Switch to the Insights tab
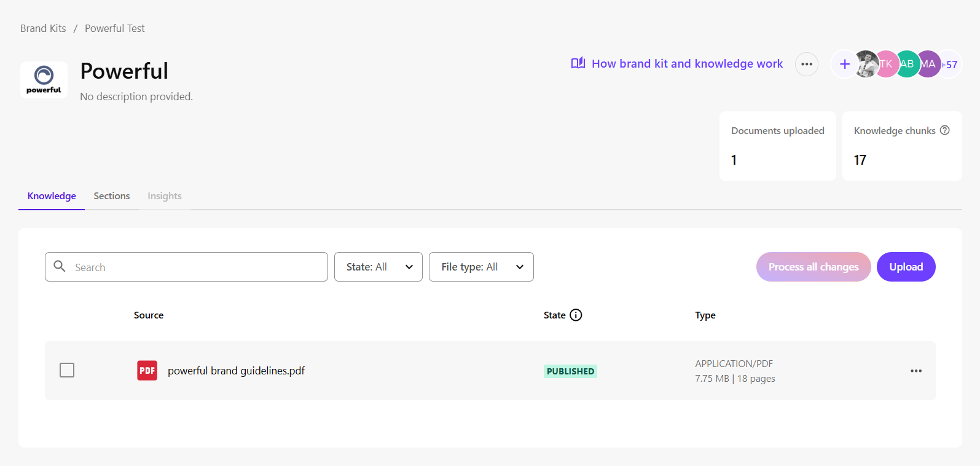The width and height of the screenshot is (980, 466). pyautogui.click(x=165, y=196)
